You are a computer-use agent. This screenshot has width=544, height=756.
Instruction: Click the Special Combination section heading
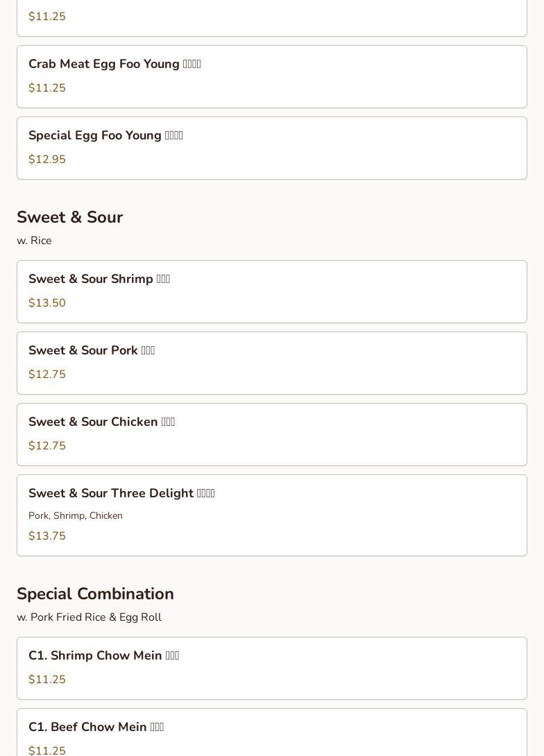pyautogui.click(x=95, y=594)
